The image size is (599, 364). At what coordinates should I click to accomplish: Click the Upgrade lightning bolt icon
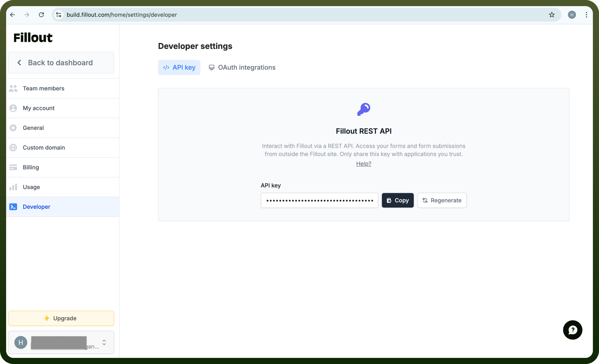[47, 318]
